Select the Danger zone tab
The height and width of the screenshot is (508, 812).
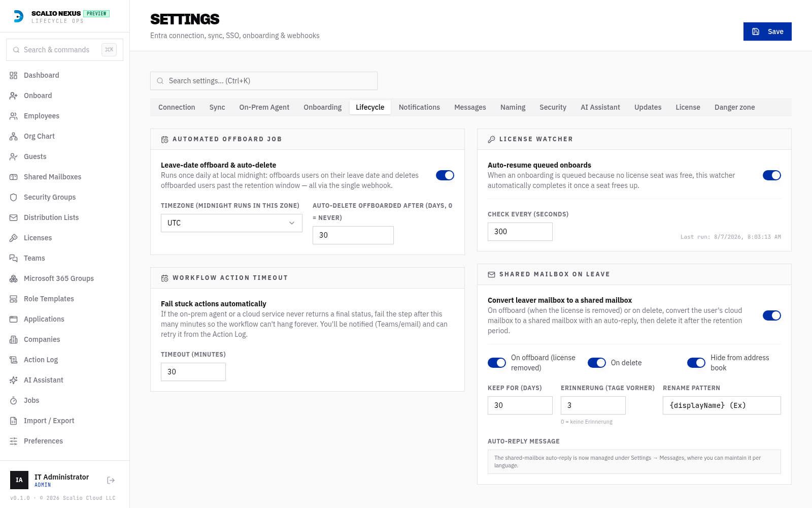[734, 107]
